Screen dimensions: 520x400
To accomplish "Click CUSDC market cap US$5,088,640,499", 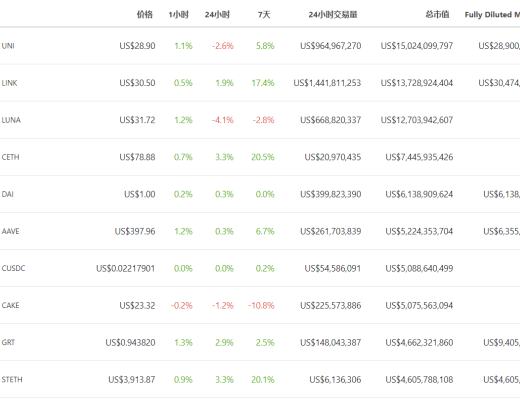I will [419, 268].
